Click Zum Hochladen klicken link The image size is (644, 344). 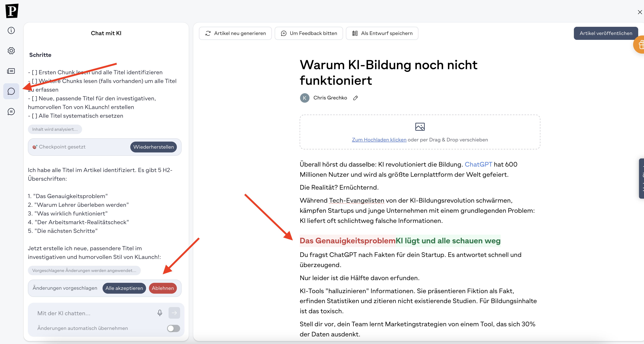coord(379,140)
